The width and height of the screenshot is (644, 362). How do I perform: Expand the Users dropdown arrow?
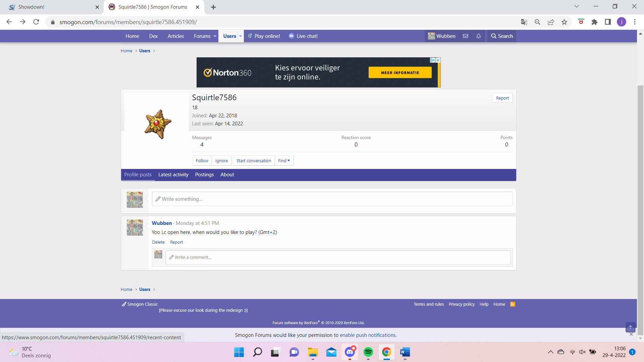[x=240, y=36]
